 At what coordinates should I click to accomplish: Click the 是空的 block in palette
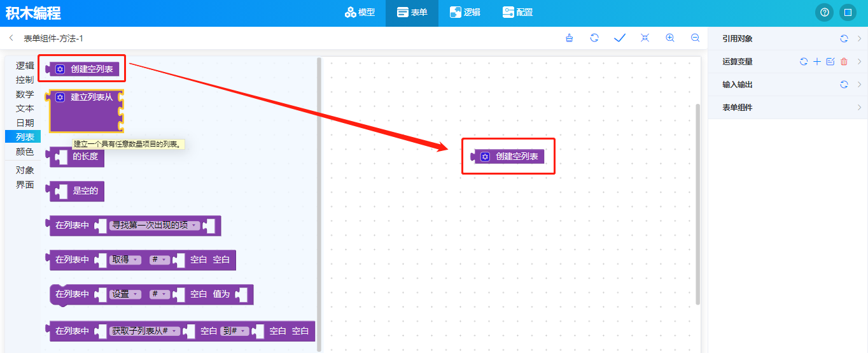pyautogui.click(x=76, y=191)
